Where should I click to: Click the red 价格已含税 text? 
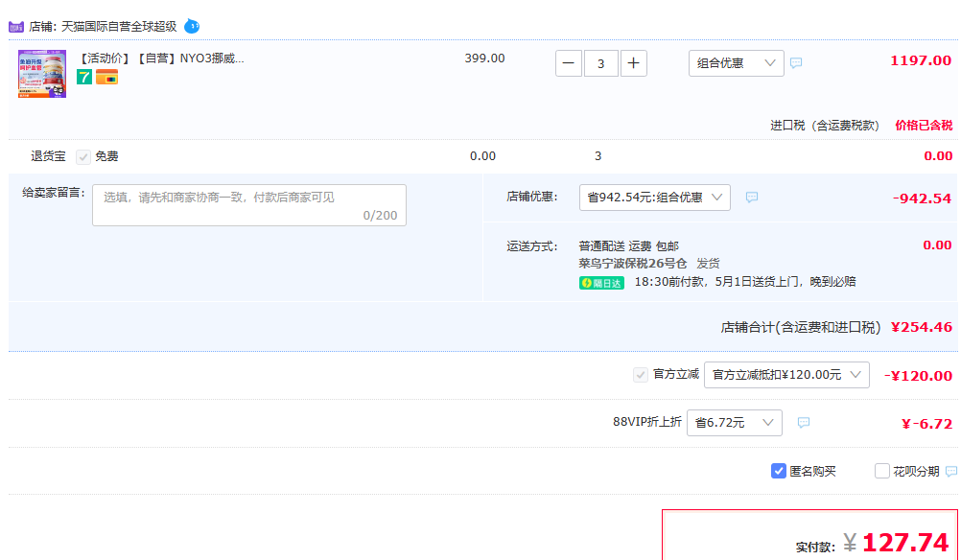pos(924,125)
